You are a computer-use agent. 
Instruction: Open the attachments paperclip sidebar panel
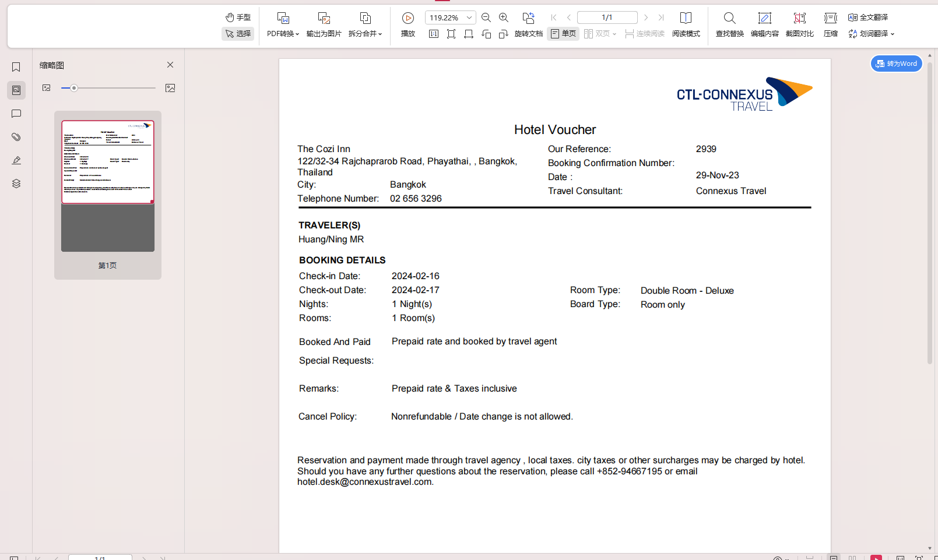tap(16, 137)
